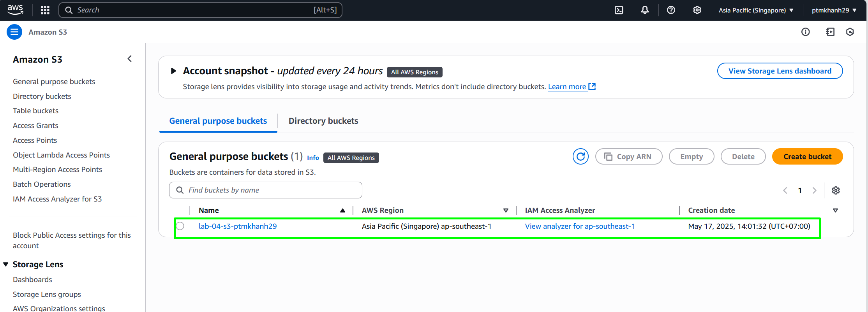Sort by the Creation date column arrow

[835, 210]
